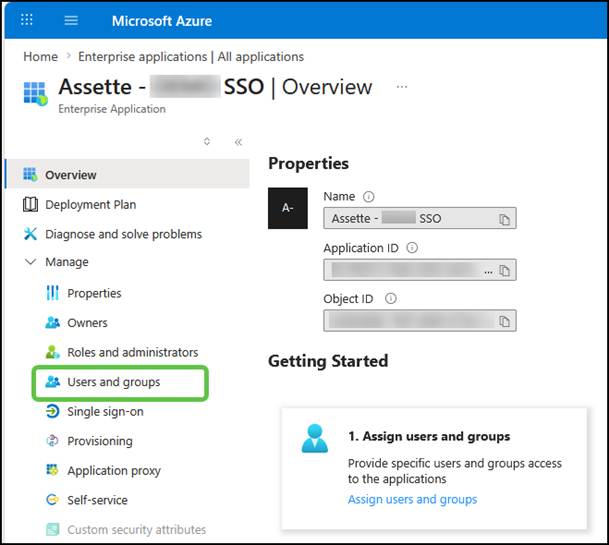Click the info icon next to Object ID
This screenshot has width=609, height=545.
click(x=390, y=299)
